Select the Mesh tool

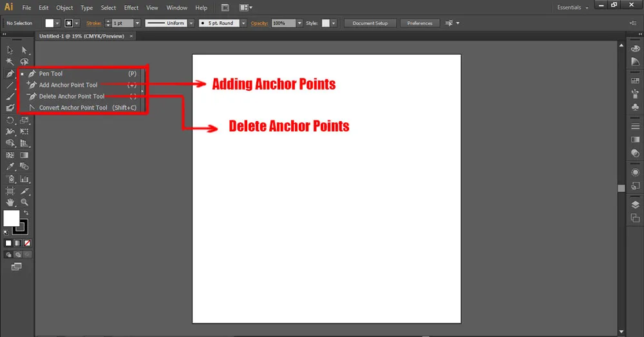point(10,155)
